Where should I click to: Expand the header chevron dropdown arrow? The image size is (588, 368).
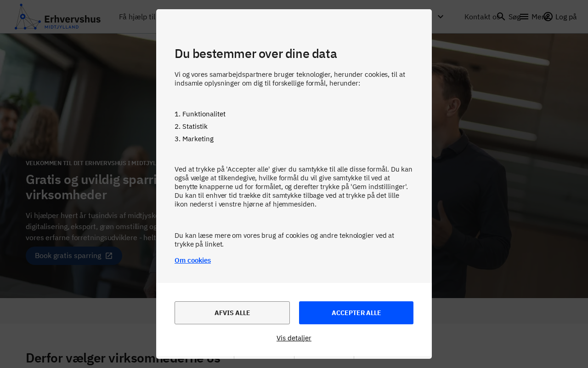tap(440, 17)
